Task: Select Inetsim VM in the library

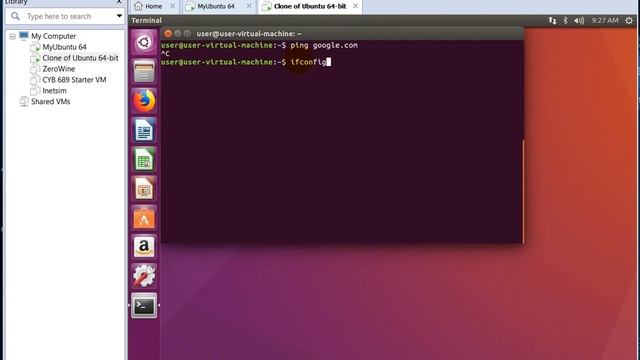Action: tap(54, 91)
